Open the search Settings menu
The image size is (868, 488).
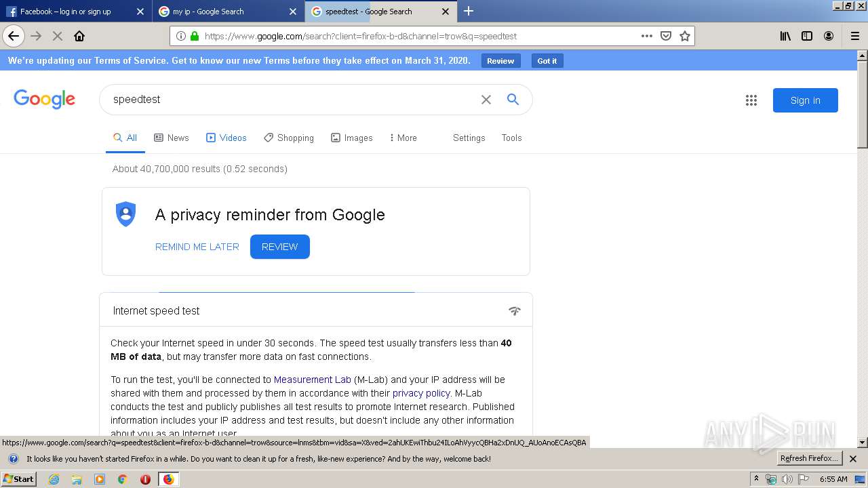coord(469,138)
